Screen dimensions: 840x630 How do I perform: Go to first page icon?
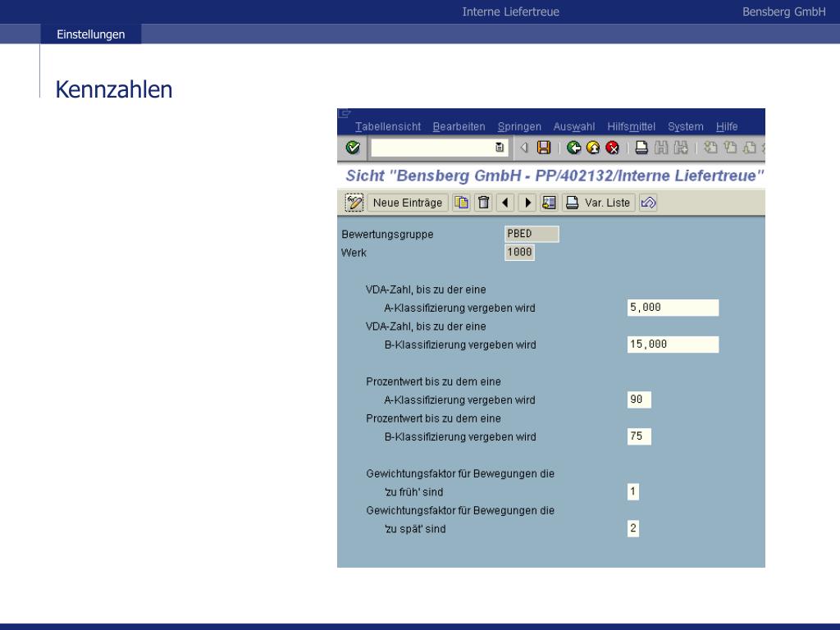(x=711, y=148)
